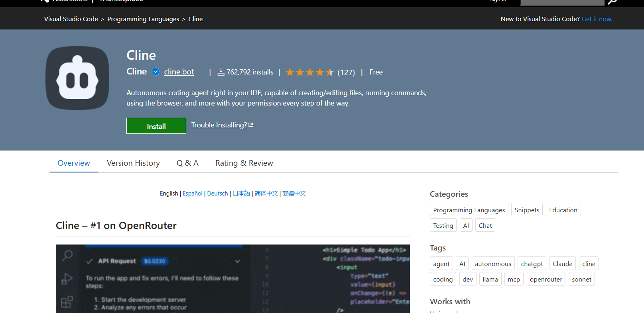Click the installs download icon
The image size is (644, 313).
(x=221, y=72)
